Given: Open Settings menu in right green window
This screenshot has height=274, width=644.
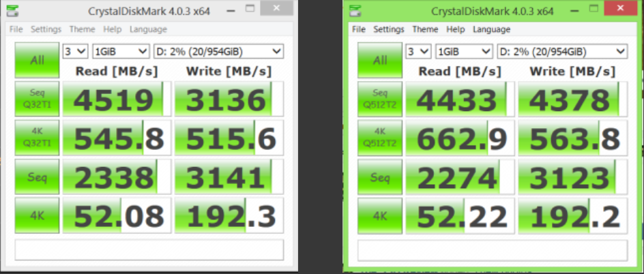Looking at the screenshot, I should pos(389,29).
